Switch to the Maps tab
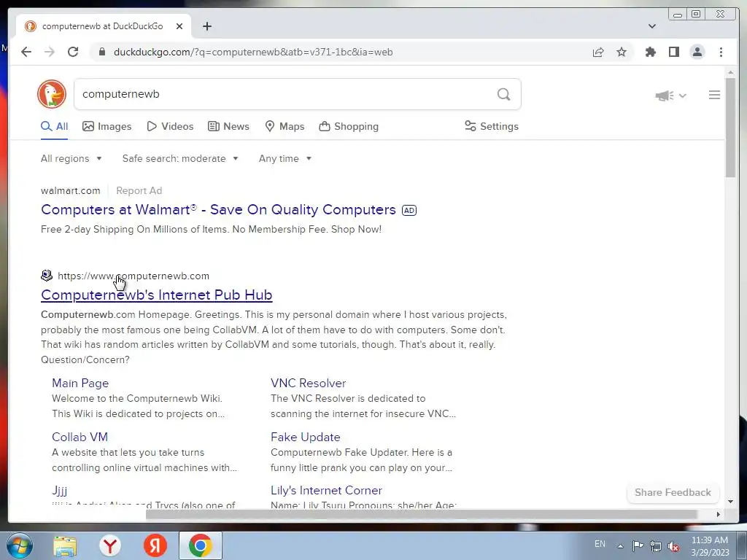Image resolution: width=747 pixels, height=560 pixels. 285,126
